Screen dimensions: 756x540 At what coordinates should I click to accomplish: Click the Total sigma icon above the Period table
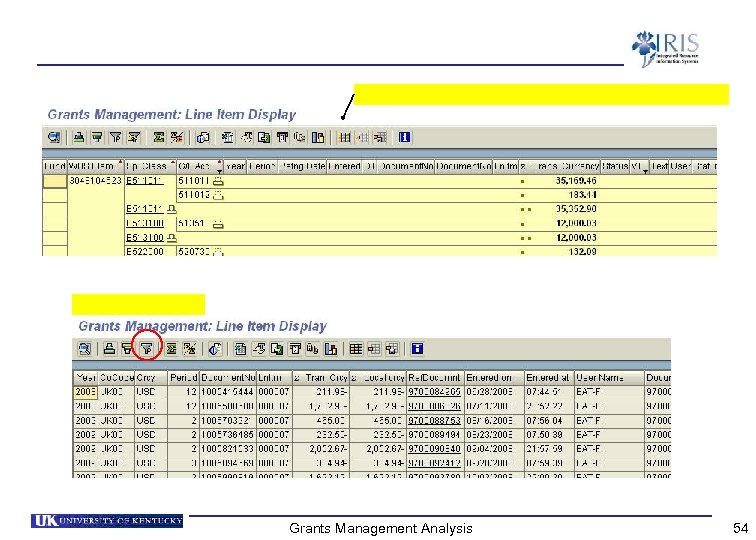click(x=171, y=349)
